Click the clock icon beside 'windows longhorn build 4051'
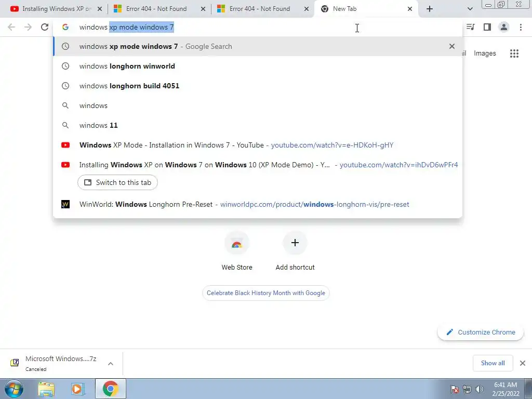This screenshot has height=399, width=532. [65, 86]
